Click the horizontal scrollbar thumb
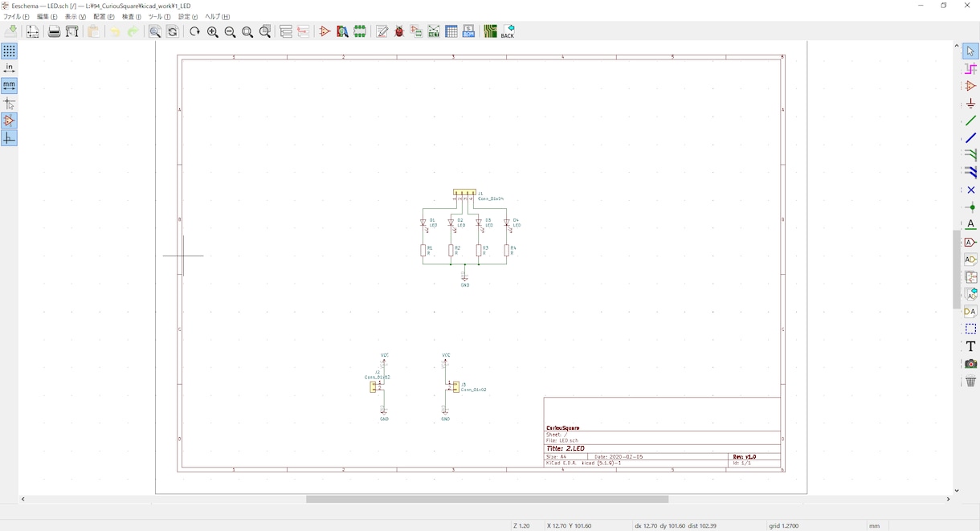Image resolution: width=980 pixels, height=531 pixels. [x=487, y=499]
